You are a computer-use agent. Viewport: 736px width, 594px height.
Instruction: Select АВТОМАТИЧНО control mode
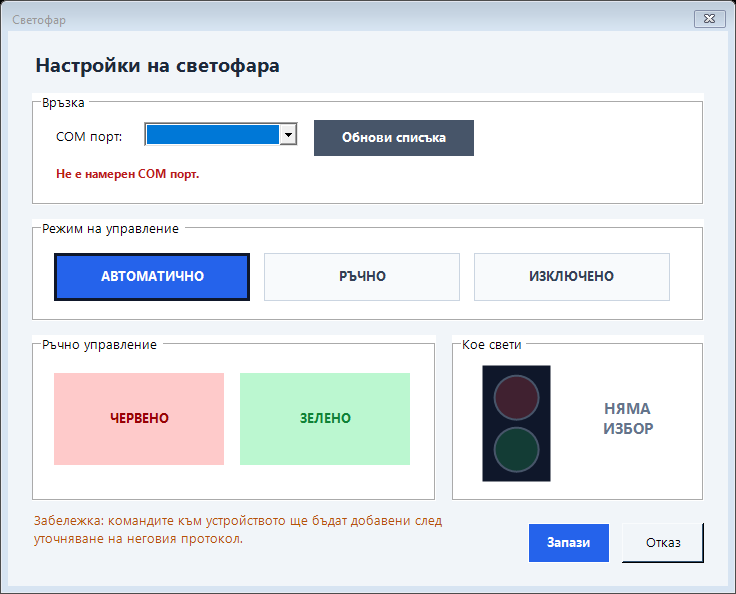coord(152,277)
